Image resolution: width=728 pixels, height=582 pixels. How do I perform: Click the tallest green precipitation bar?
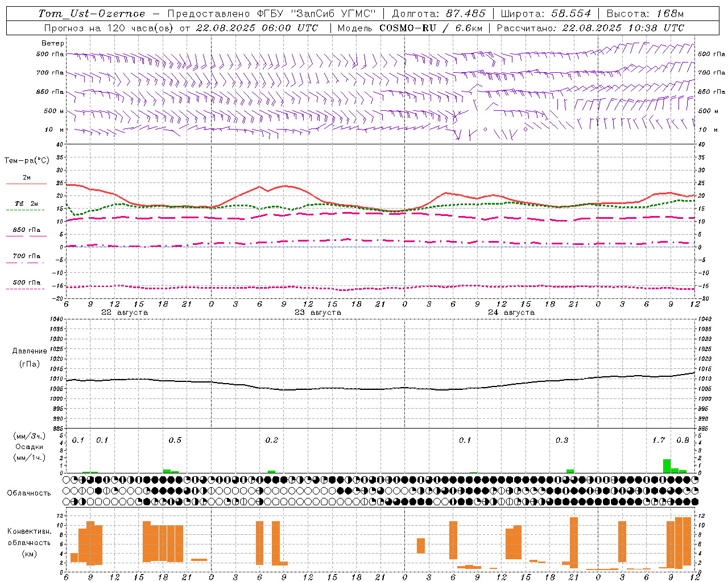tap(667, 466)
